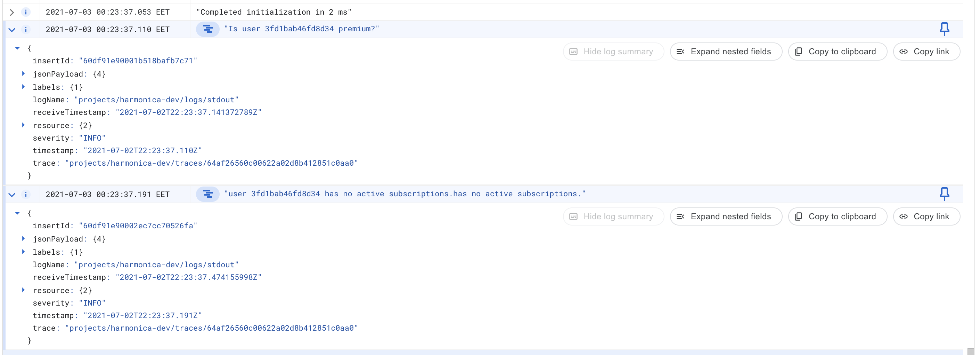Click the copy link chain icon on the first entry
Image resolution: width=980 pixels, height=355 pixels.
pyautogui.click(x=903, y=52)
